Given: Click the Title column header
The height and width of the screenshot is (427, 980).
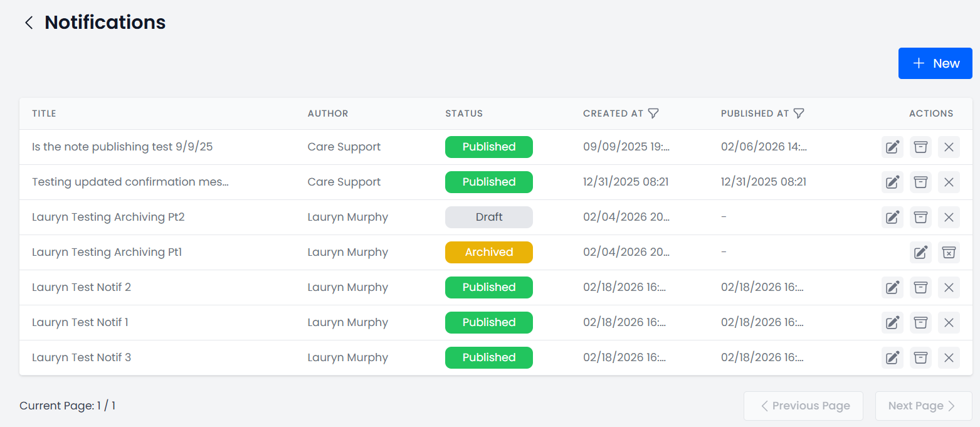Looking at the screenshot, I should click(x=44, y=113).
